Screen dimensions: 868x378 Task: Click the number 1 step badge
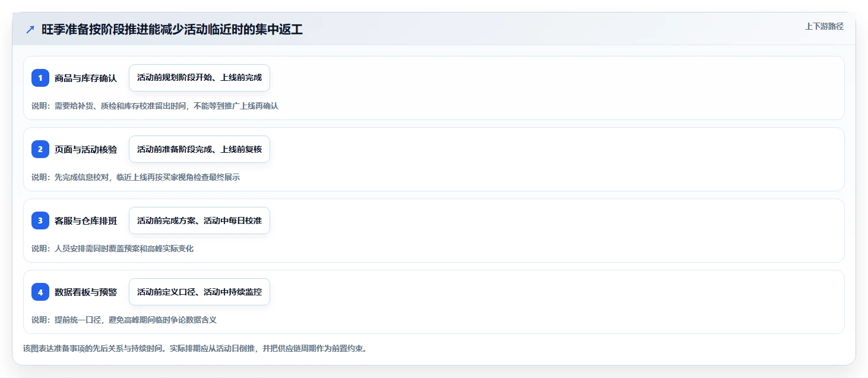pos(40,78)
